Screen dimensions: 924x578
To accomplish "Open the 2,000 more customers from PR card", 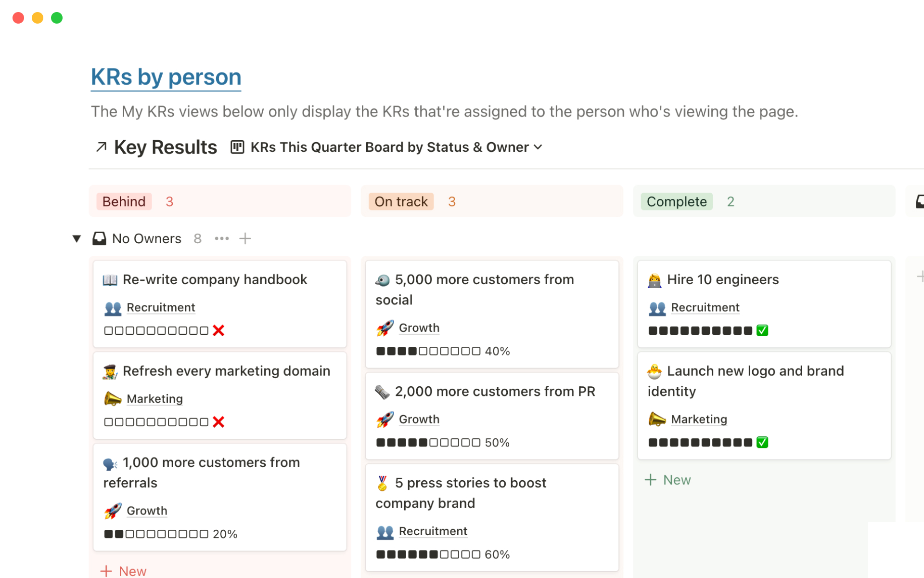I will (495, 392).
